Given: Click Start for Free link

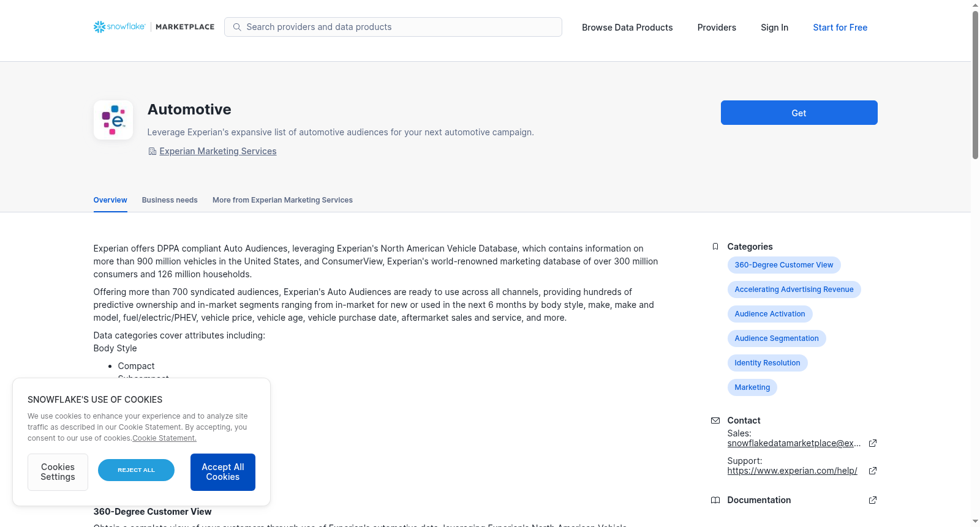Looking at the screenshot, I should 840,28.
